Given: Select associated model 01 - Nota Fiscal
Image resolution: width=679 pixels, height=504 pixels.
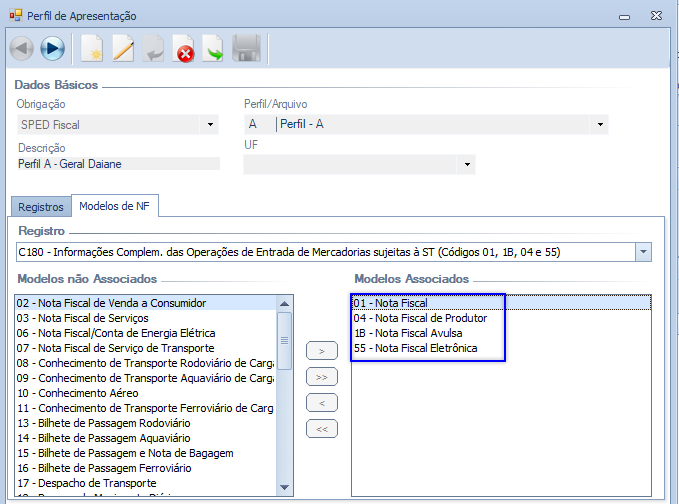Looking at the screenshot, I should 501,303.
